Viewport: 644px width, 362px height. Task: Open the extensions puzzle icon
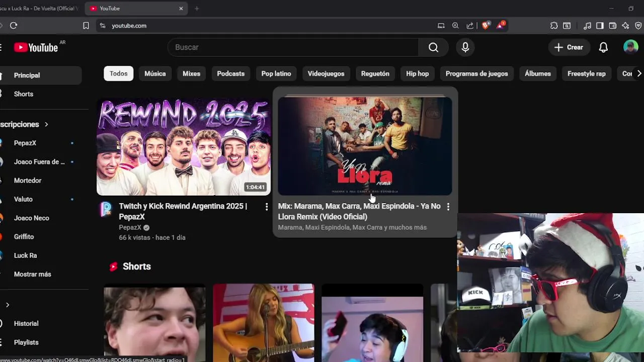coord(554,26)
